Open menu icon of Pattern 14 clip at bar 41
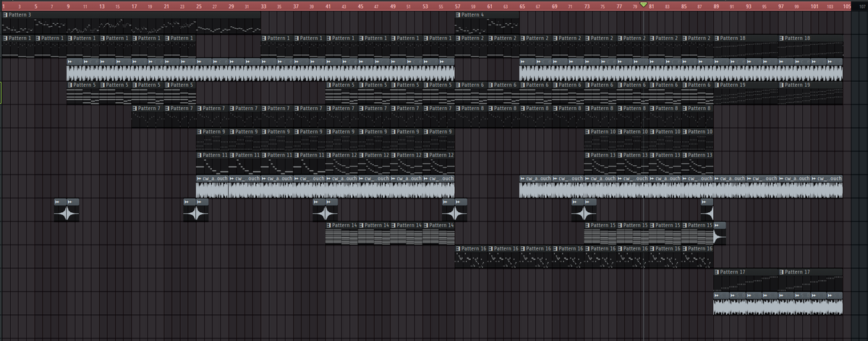The height and width of the screenshot is (341, 868). pyautogui.click(x=329, y=225)
